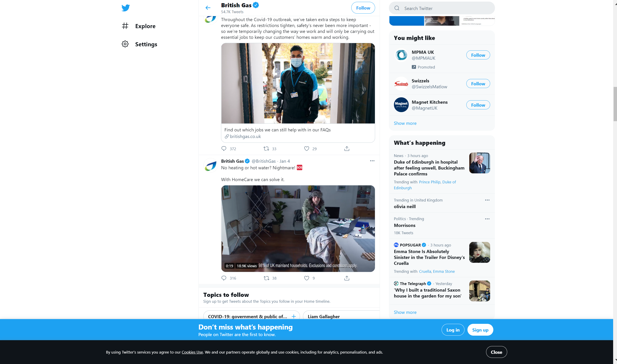Click the Sign up button
617x364 pixels.
coord(480,330)
